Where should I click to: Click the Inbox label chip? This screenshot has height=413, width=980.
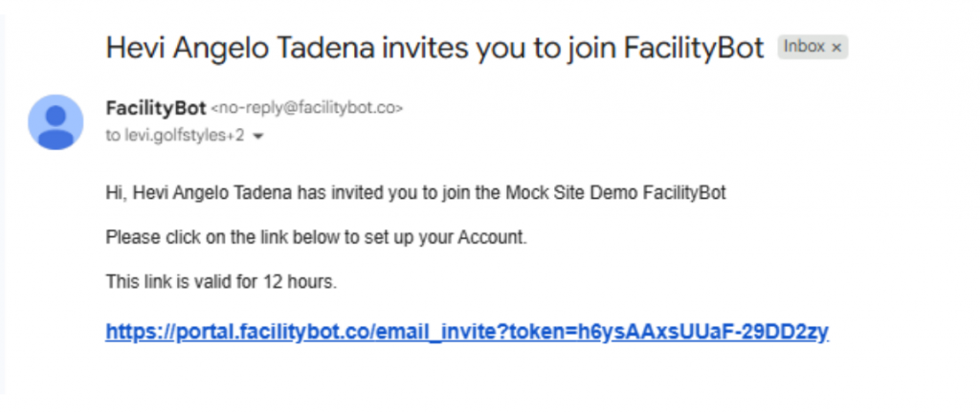click(x=804, y=47)
